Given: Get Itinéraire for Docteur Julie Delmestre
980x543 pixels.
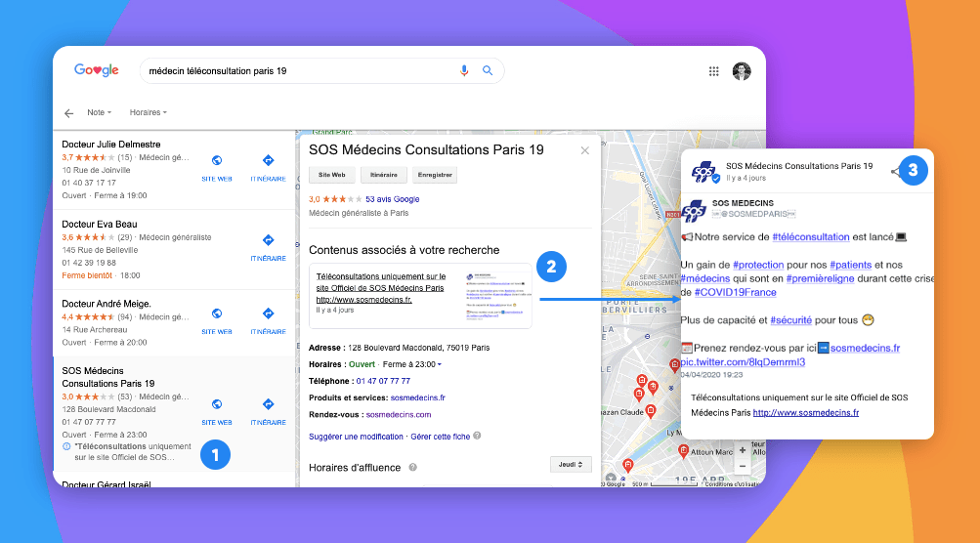Looking at the screenshot, I should pos(268,167).
